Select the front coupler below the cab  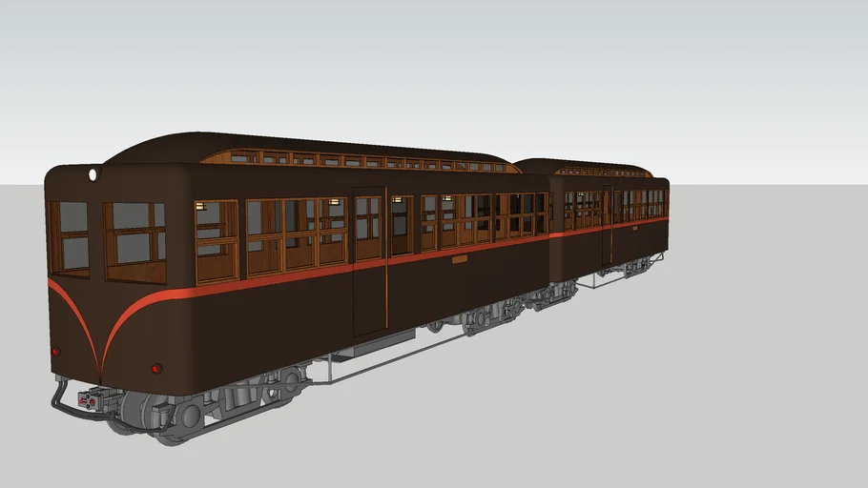pyautogui.click(x=89, y=400)
